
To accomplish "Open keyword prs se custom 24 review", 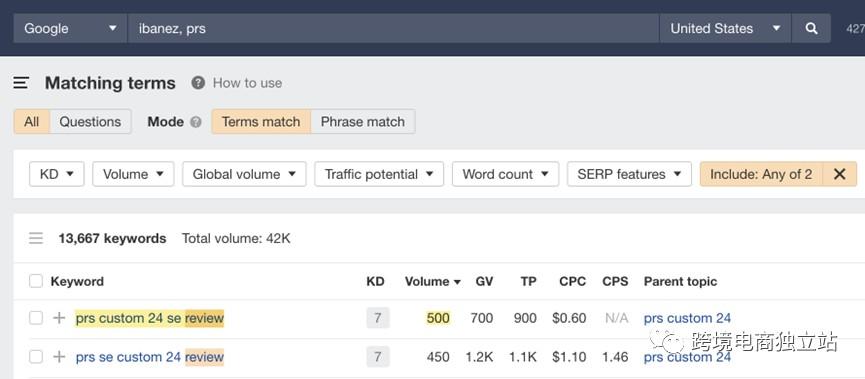I will (x=149, y=357).
